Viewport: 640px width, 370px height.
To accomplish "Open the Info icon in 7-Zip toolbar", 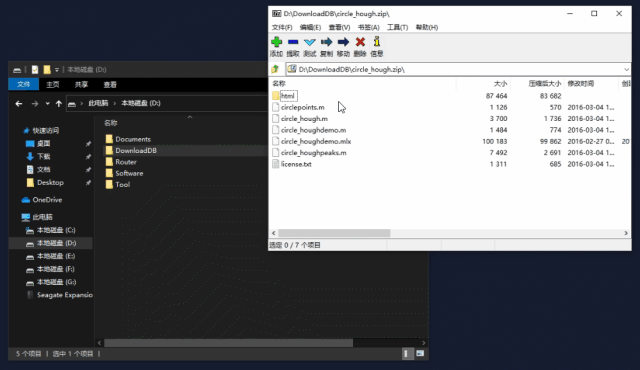I will click(377, 41).
